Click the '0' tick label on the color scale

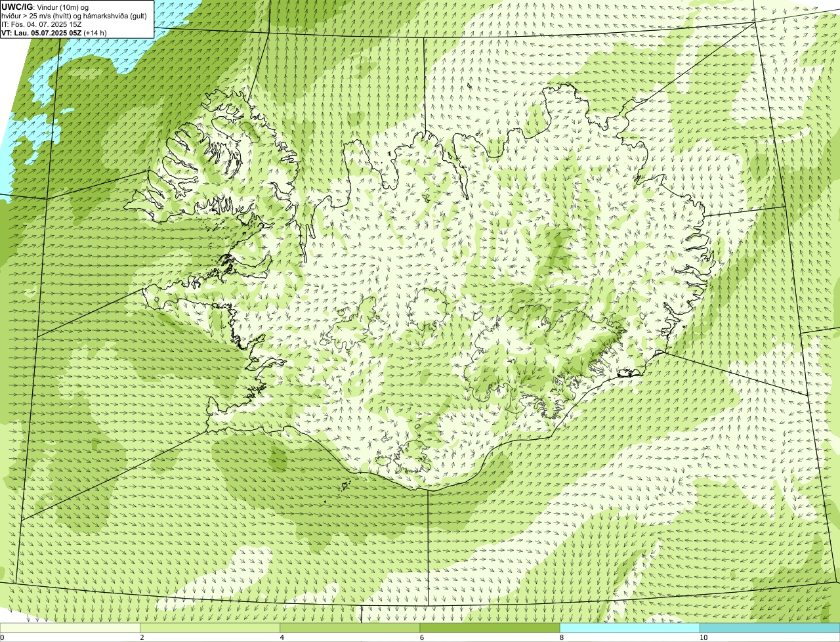click(2, 637)
